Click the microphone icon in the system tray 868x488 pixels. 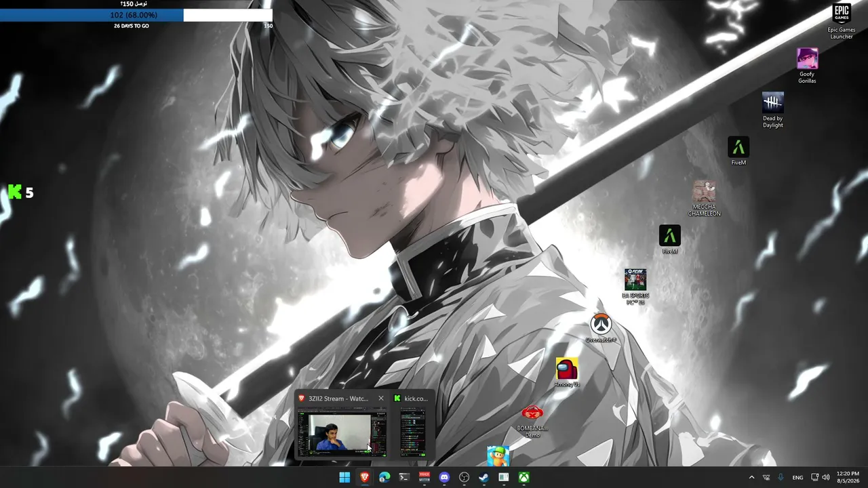pyautogui.click(x=781, y=477)
